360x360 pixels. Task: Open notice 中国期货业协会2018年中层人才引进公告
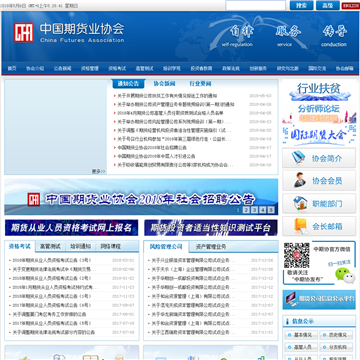point(156,156)
